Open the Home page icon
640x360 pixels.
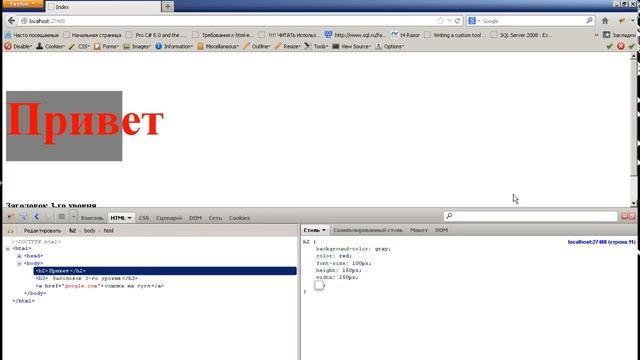coord(605,21)
